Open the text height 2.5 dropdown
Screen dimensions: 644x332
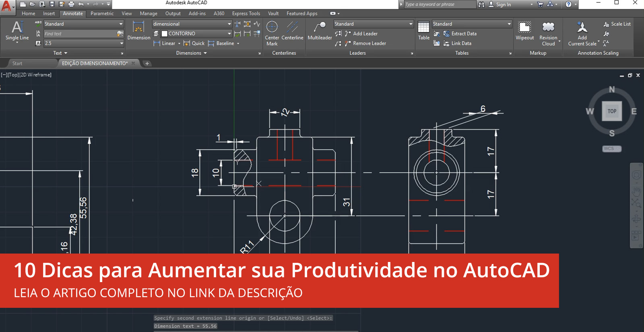84,43
